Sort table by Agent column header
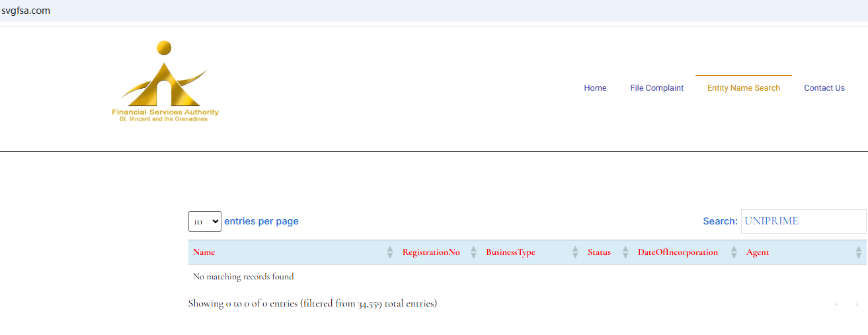Image resolution: width=868 pixels, height=335 pixels. (758, 252)
